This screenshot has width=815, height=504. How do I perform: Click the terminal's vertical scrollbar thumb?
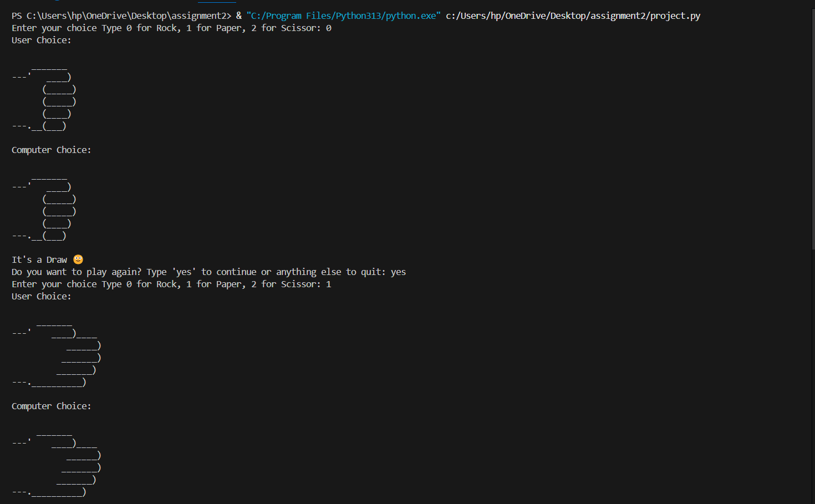pyautogui.click(x=812, y=128)
